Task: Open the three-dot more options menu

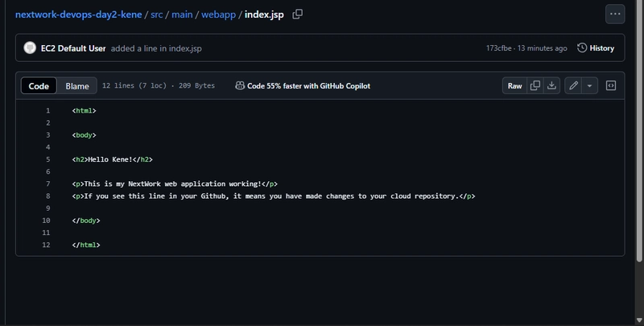Action: (615, 14)
